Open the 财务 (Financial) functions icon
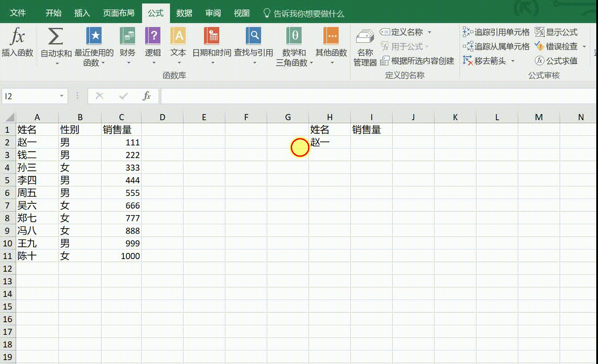The height and width of the screenshot is (364, 598). (x=128, y=36)
